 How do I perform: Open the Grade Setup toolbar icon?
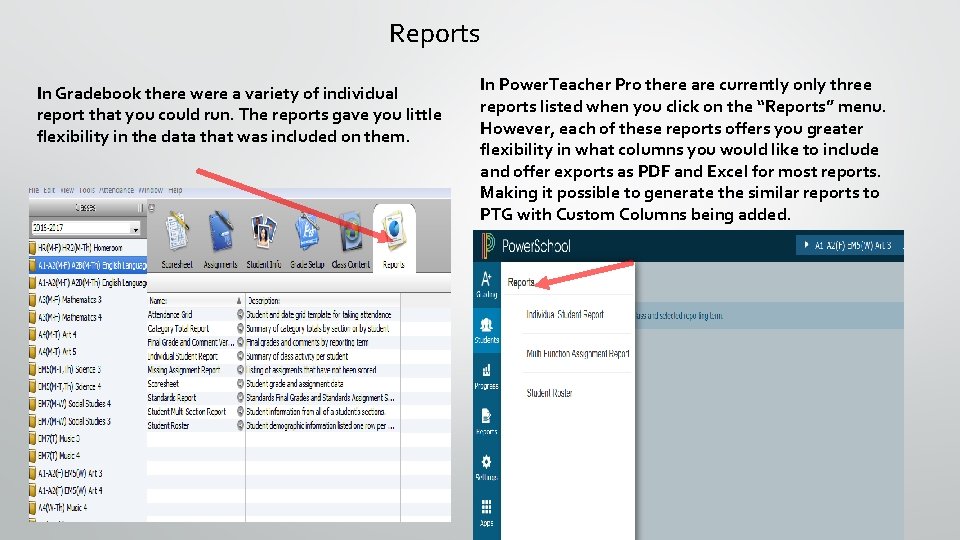[307, 233]
